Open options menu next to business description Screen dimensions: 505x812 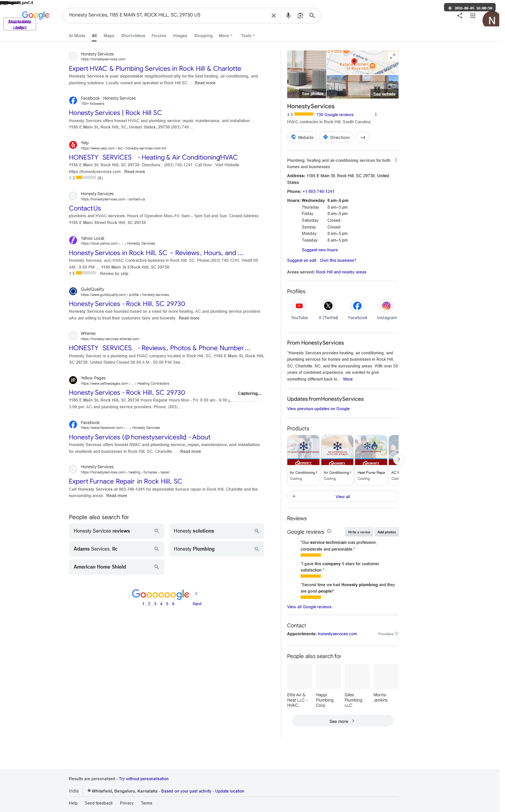point(396,160)
